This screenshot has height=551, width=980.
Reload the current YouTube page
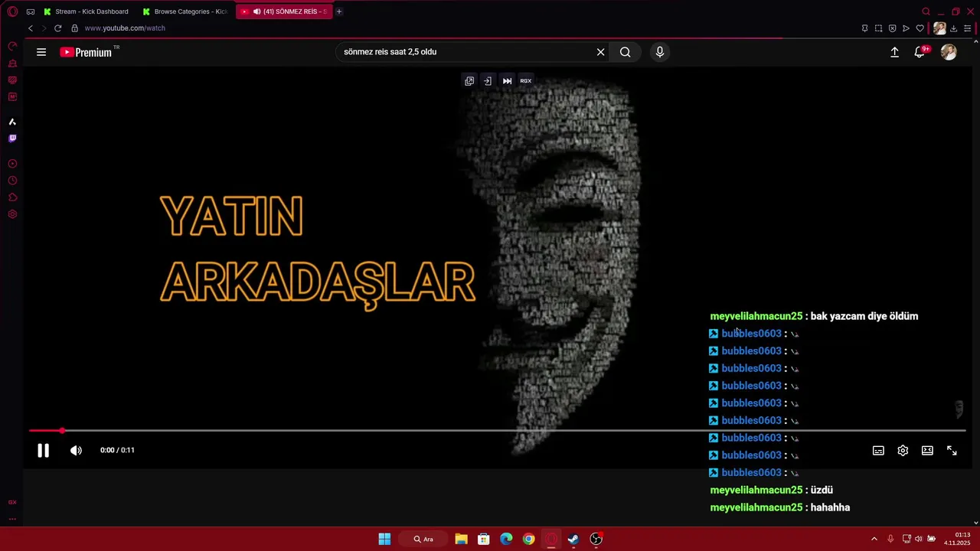(x=57, y=28)
